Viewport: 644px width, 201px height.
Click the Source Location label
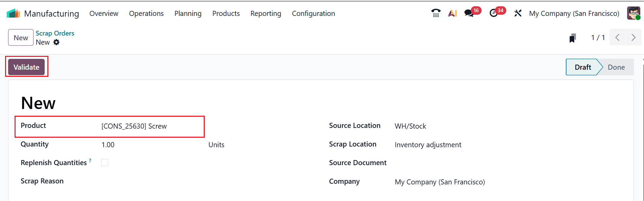(355, 126)
